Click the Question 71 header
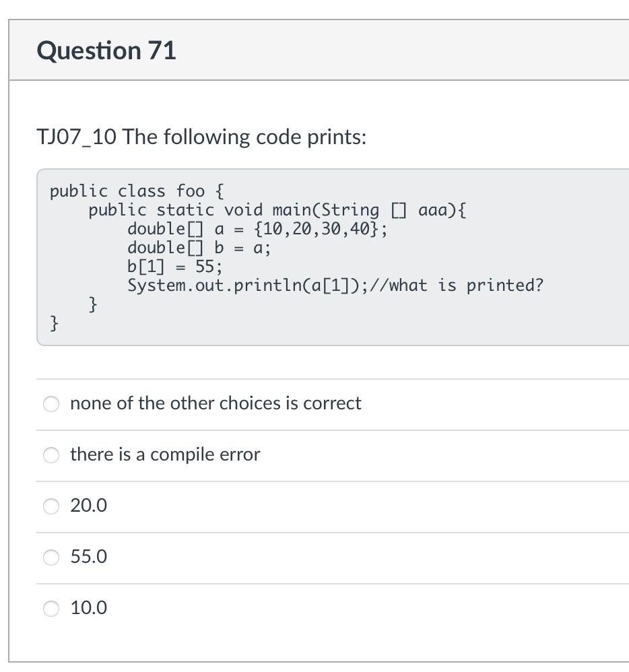Viewport: 629px width, 672px height. [106, 50]
